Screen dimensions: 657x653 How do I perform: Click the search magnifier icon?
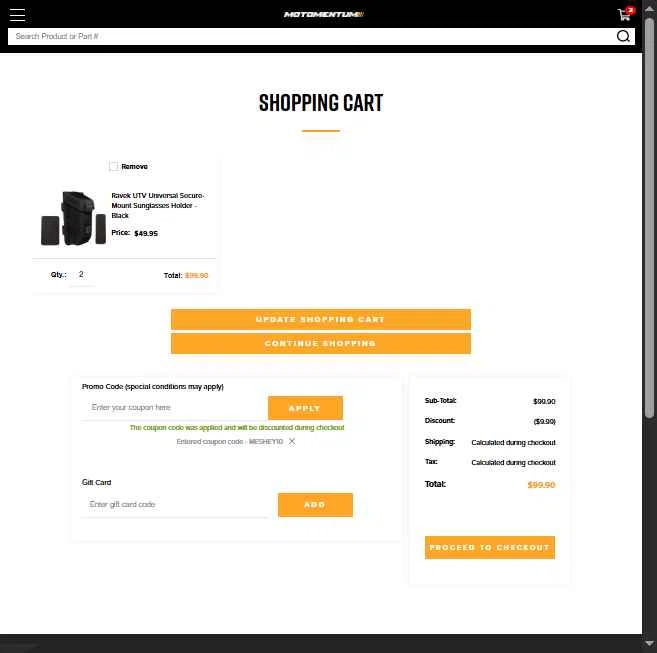pos(623,36)
